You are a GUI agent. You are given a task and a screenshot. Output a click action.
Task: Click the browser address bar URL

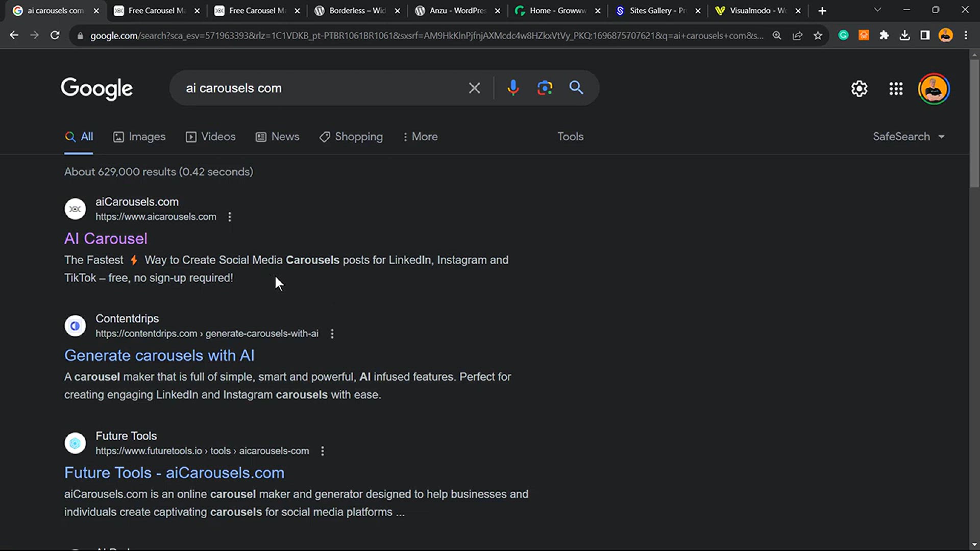click(427, 36)
